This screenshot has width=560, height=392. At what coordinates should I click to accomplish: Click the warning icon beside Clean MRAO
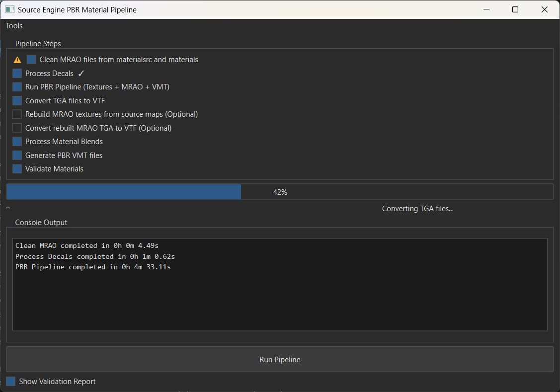[x=17, y=60]
